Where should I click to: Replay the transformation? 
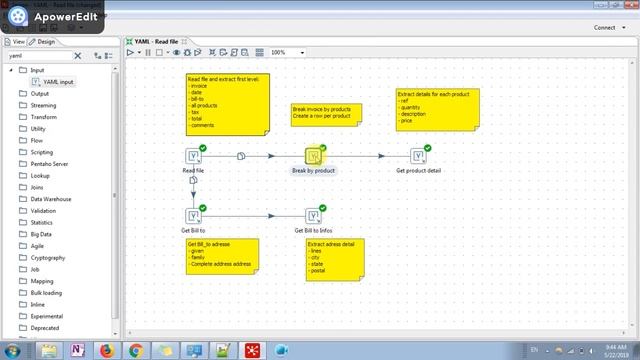pos(198,52)
